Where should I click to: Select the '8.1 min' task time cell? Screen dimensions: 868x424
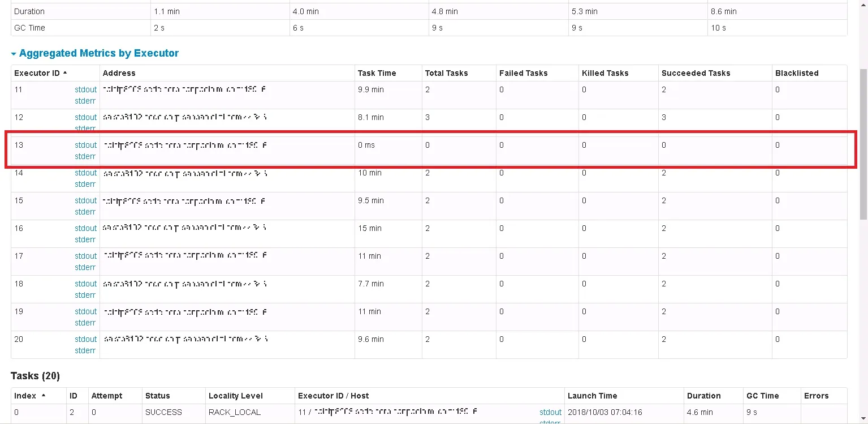click(x=371, y=117)
